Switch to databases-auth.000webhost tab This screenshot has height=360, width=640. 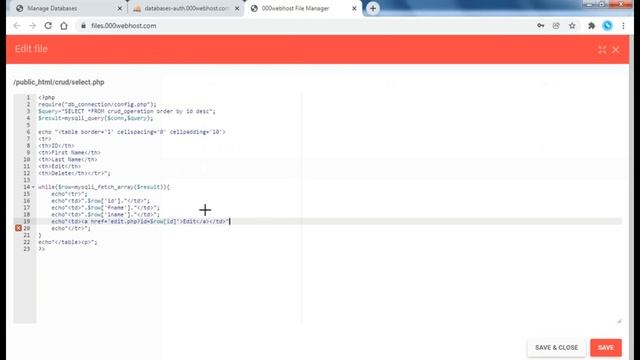point(186,8)
